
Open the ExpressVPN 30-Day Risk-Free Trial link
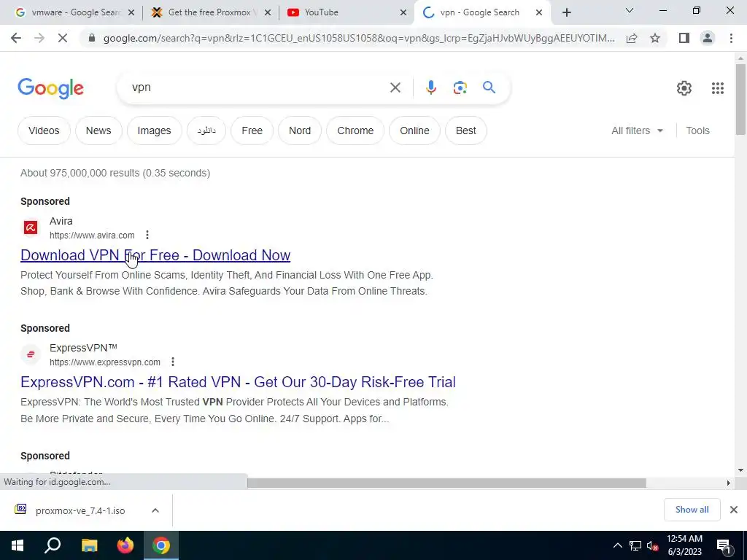pos(239,382)
